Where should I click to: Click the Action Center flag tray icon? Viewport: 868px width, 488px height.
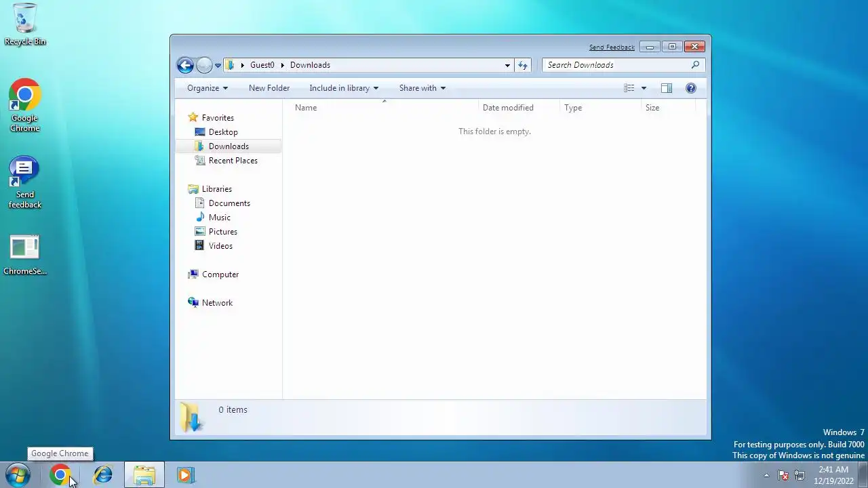783,476
